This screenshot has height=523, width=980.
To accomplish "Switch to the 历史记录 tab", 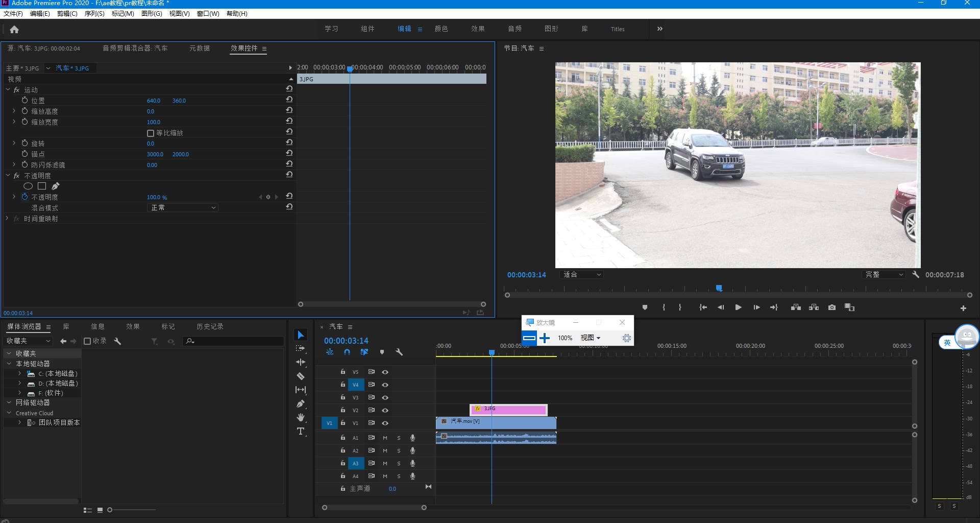I will pyautogui.click(x=210, y=326).
